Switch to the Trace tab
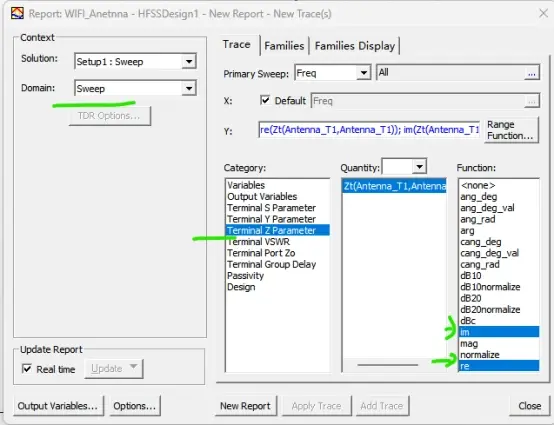The height and width of the screenshot is (425, 554). pos(236,45)
